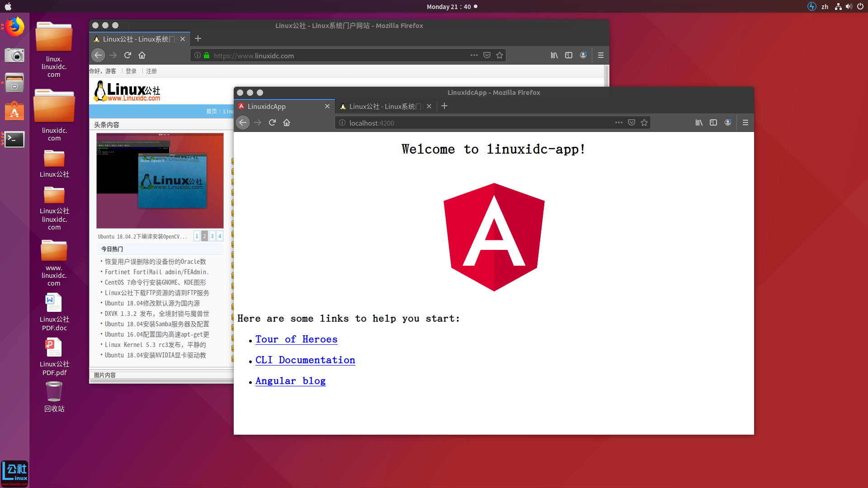The width and height of the screenshot is (868, 488).
Task: Open the CLI Documentation link
Action: (305, 360)
